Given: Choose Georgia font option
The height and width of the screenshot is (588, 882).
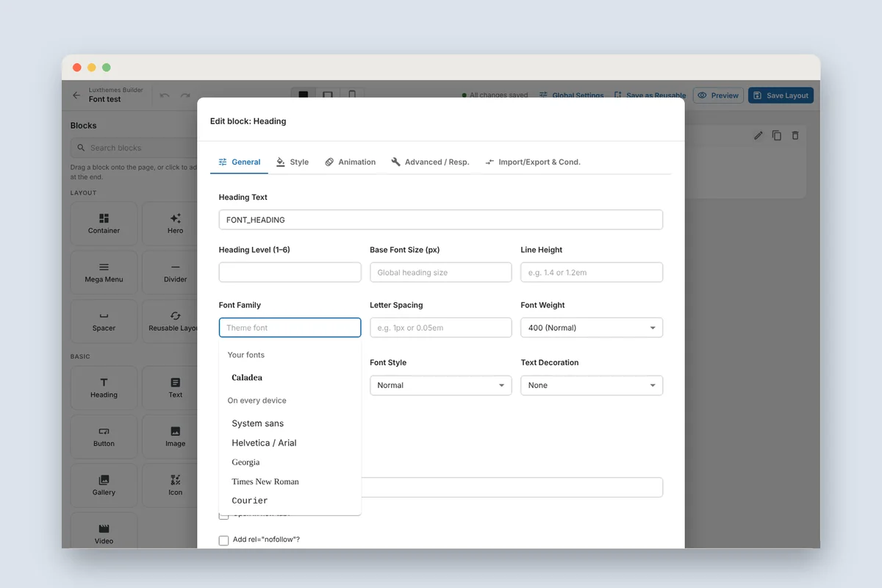Looking at the screenshot, I should [290, 462].
